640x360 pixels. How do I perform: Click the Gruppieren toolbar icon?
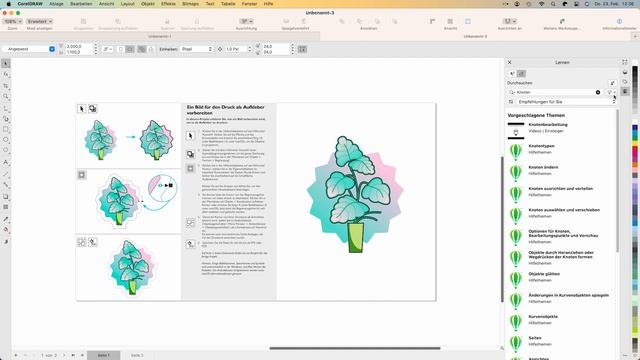83,21
